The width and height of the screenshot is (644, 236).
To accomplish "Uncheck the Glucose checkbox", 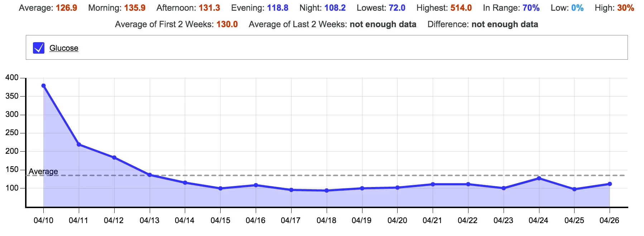I will point(39,48).
